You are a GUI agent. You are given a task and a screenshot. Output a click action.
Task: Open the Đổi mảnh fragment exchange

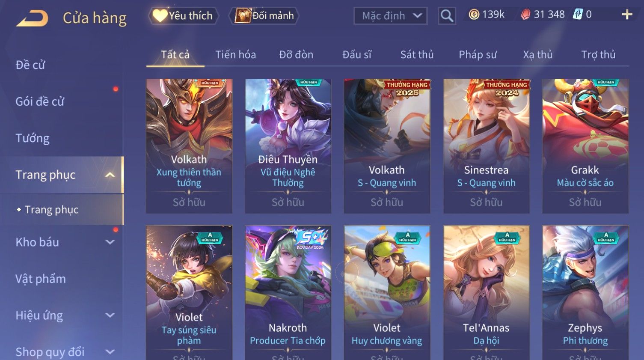[x=264, y=16]
